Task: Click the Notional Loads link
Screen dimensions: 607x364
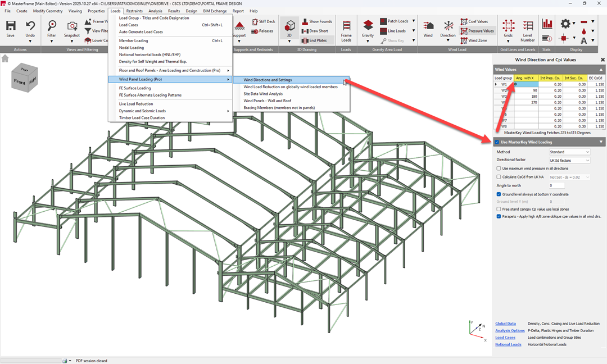Action: click(508, 344)
